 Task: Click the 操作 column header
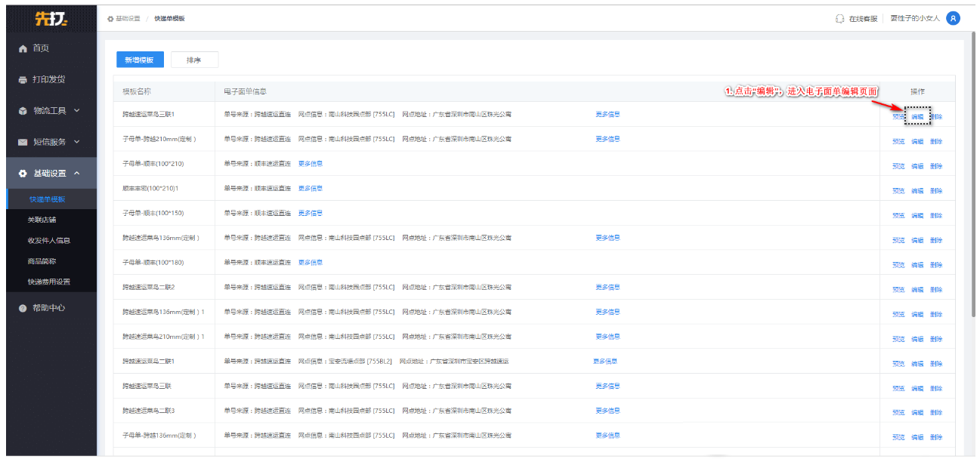(917, 91)
